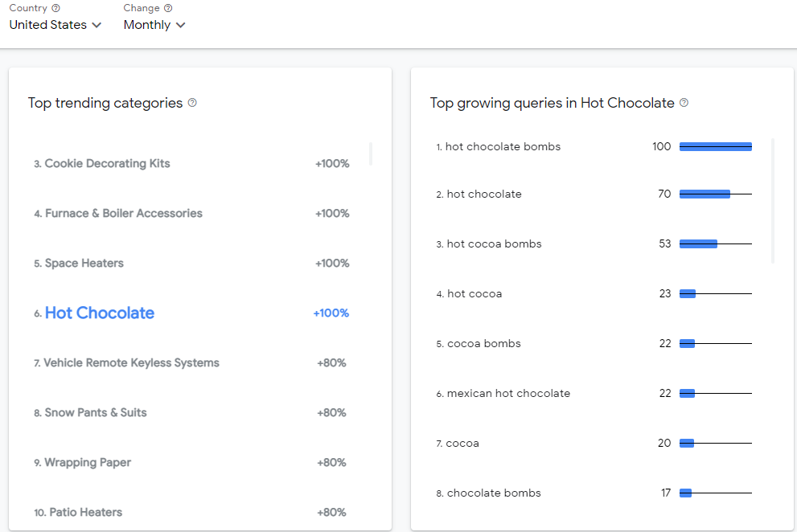Open the Monthly change dropdown
This screenshot has height=532, width=797.
point(154,25)
